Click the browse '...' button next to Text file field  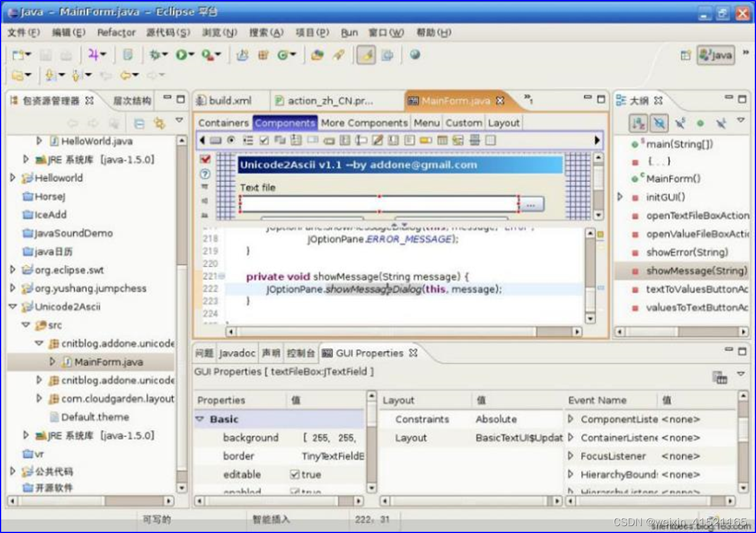coord(532,204)
